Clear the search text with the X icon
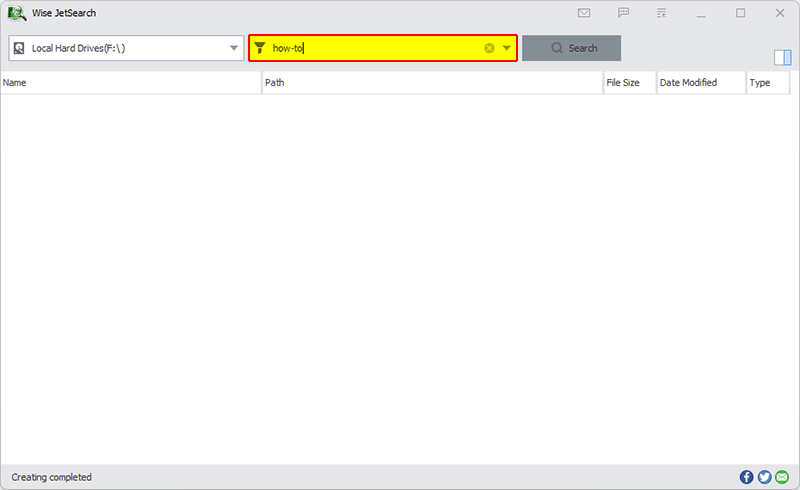The image size is (800, 490). [489, 48]
